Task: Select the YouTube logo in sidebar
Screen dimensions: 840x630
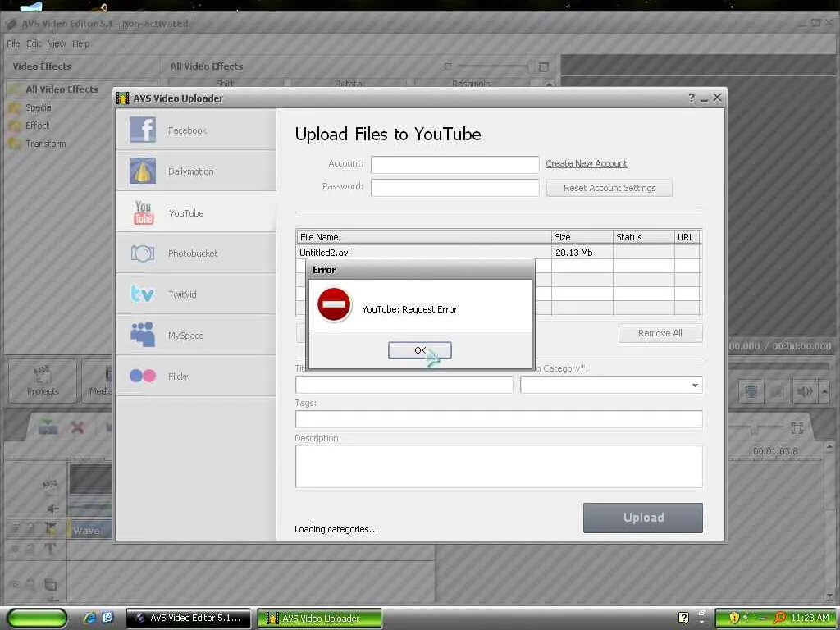Action: (143, 212)
